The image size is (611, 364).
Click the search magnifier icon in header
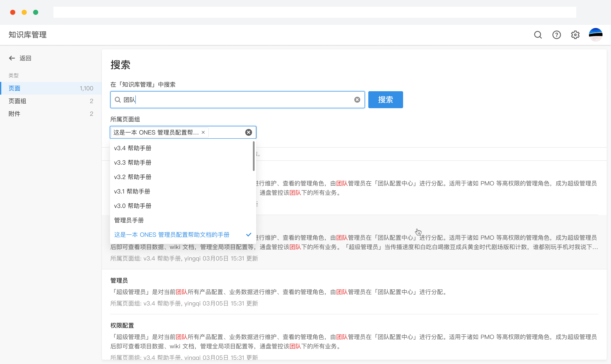[x=538, y=35]
